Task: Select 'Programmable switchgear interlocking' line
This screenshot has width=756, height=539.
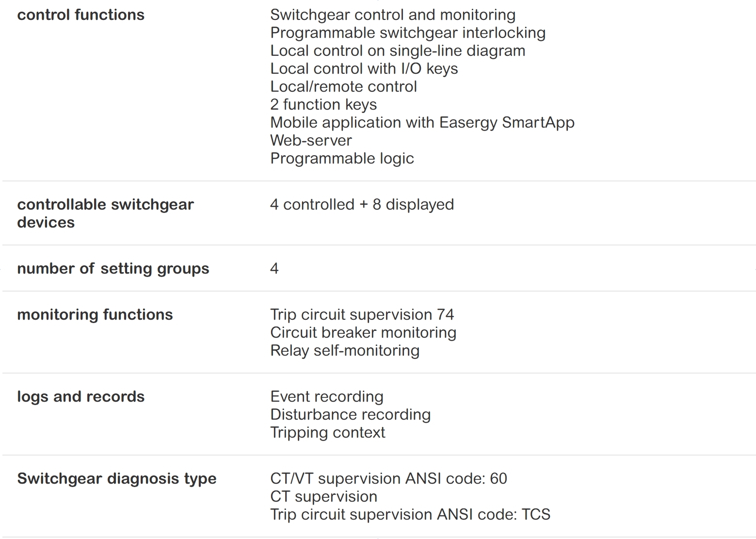Action: point(407,33)
